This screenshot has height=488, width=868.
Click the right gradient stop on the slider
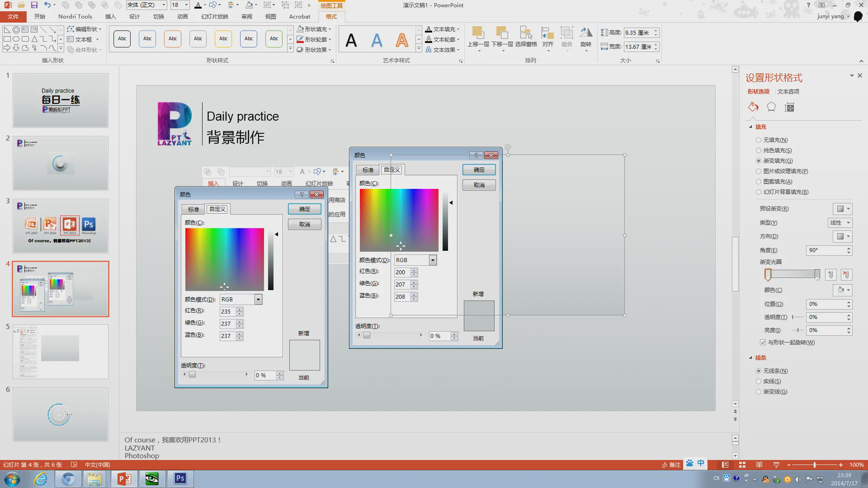[817, 274]
